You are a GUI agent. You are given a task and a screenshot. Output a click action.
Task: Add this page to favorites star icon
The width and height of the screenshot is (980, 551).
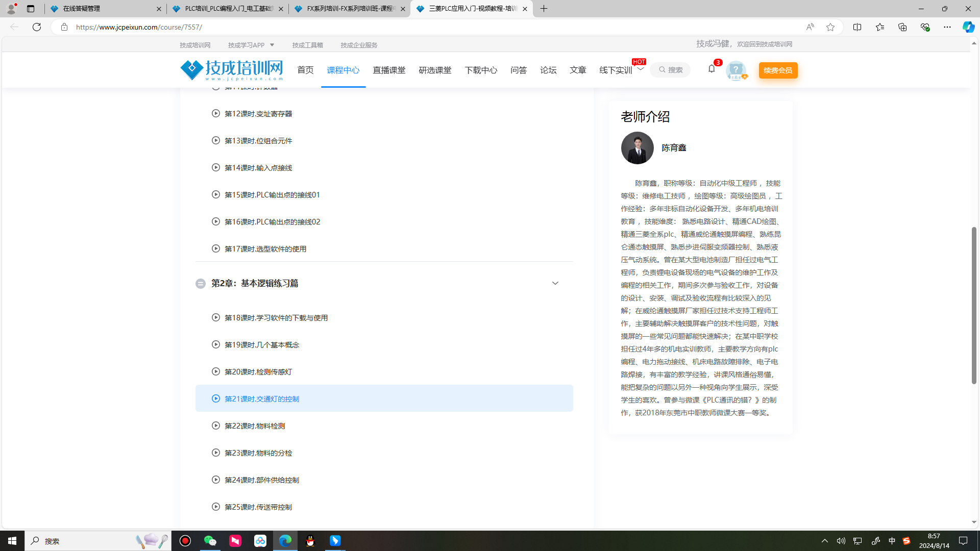click(830, 27)
